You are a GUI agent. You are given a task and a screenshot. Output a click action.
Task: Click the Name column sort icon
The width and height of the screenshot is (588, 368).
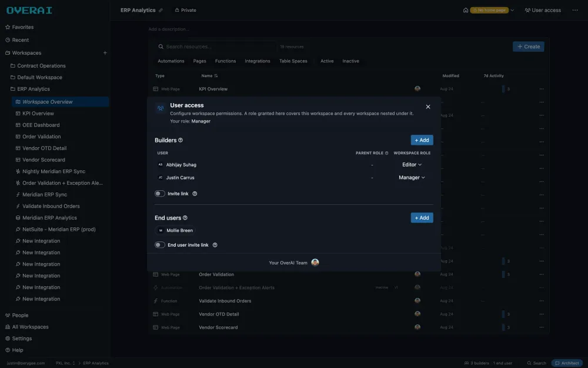(x=216, y=76)
